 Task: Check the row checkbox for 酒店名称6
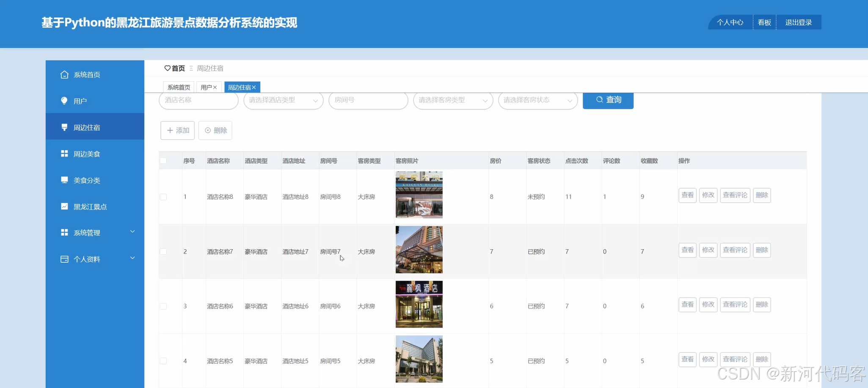(163, 306)
